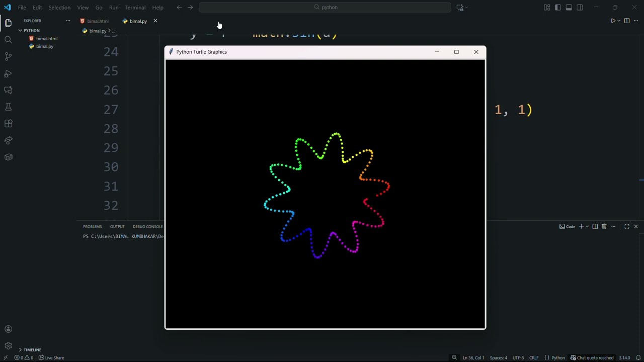Open the remote window indicator in status bar
The width and height of the screenshot is (644, 362).
click(6, 358)
